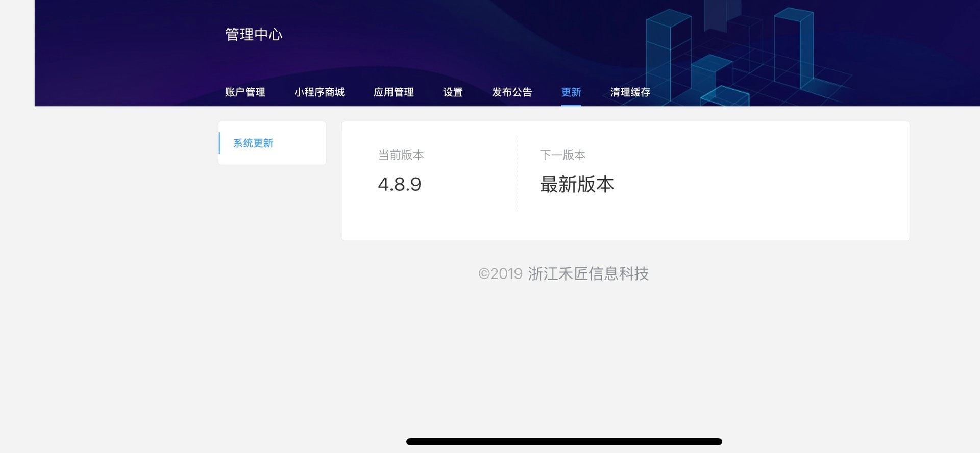Viewport: 980px width, 453px height.
Task: Choose 清理缓存 in the navigation bar
Action: [x=630, y=92]
